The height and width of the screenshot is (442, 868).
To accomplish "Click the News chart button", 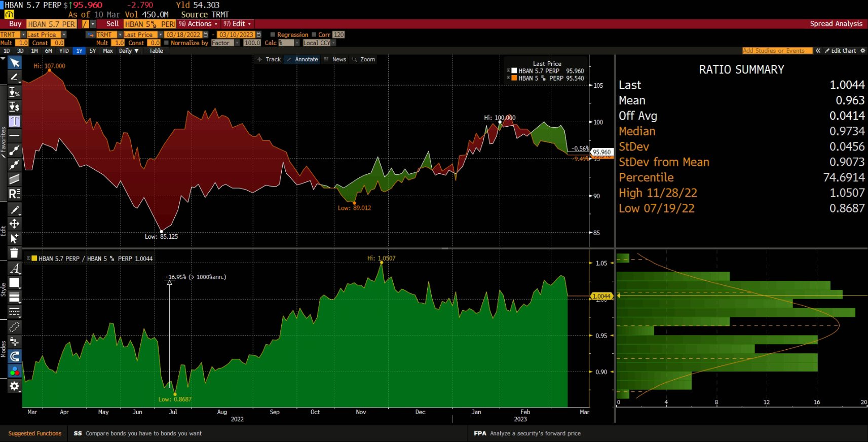I will [335, 59].
